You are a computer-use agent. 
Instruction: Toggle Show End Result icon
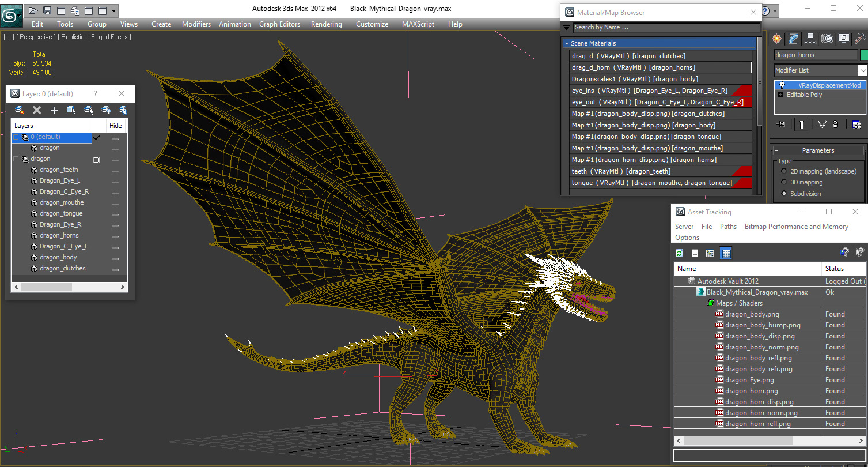coord(801,124)
